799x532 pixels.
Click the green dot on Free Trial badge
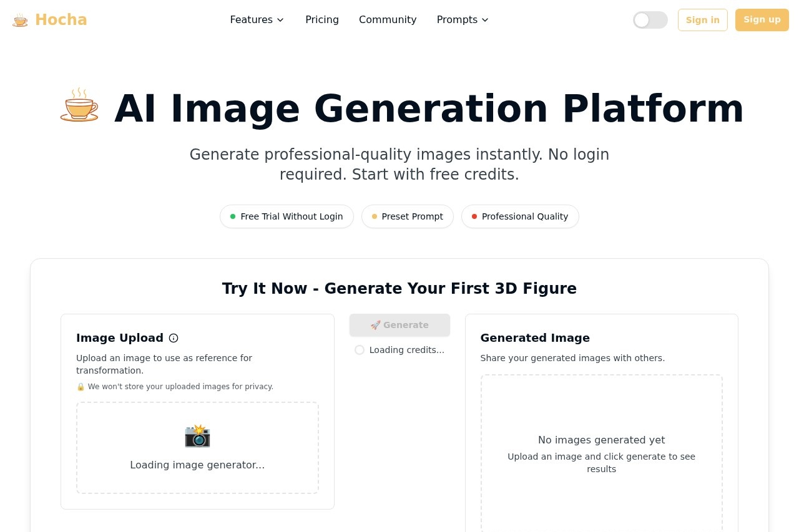(x=233, y=216)
